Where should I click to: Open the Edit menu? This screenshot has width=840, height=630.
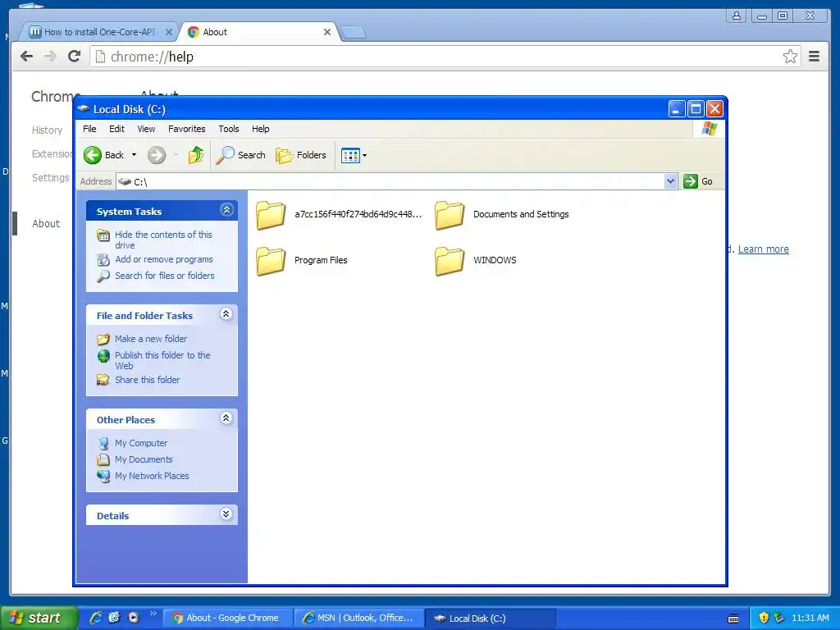pyautogui.click(x=116, y=129)
